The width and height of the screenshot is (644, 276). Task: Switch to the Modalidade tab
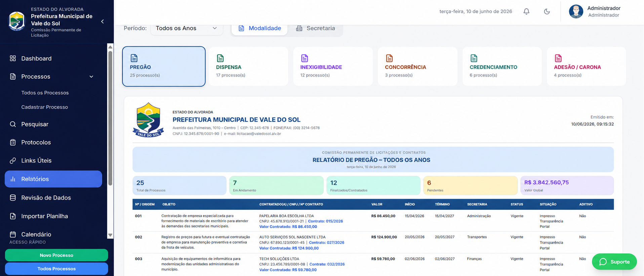(259, 28)
